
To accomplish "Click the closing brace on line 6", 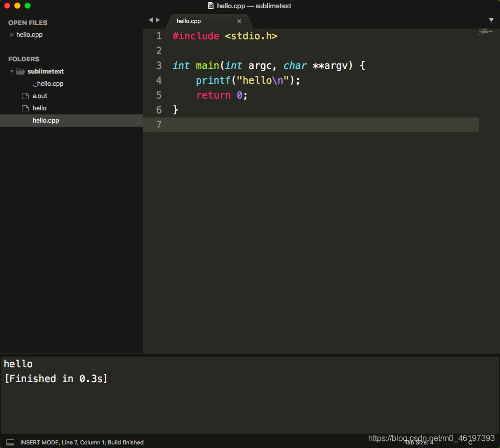I will coord(175,110).
